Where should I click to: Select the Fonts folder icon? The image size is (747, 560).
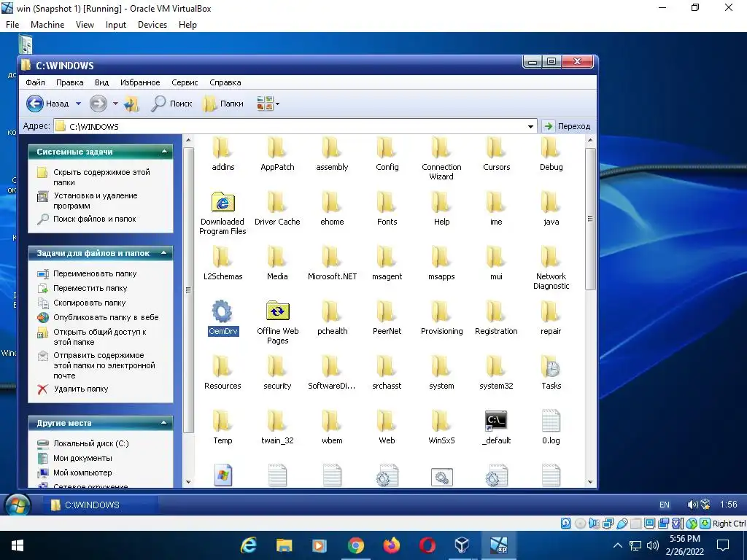point(387,203)
